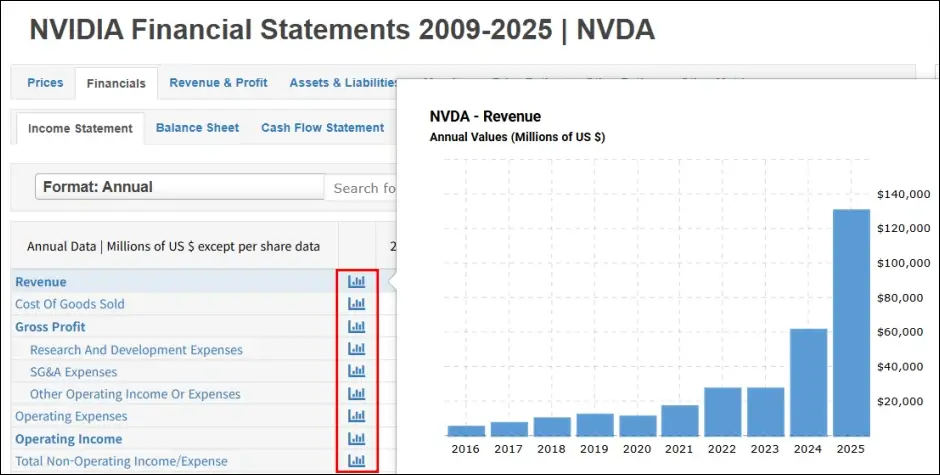940x475 pixels.
Task: Click the Gross Profit link
Action: [50, 327]
